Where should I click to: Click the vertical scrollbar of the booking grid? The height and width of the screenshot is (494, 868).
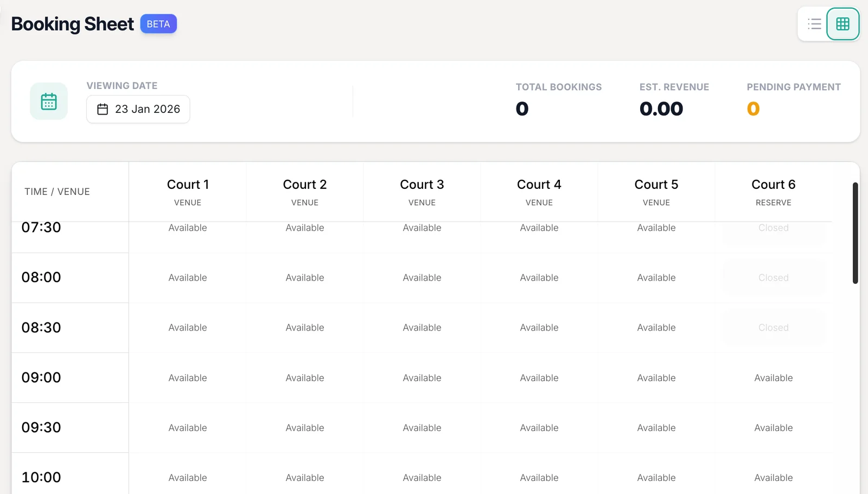[x=855, y=233]
